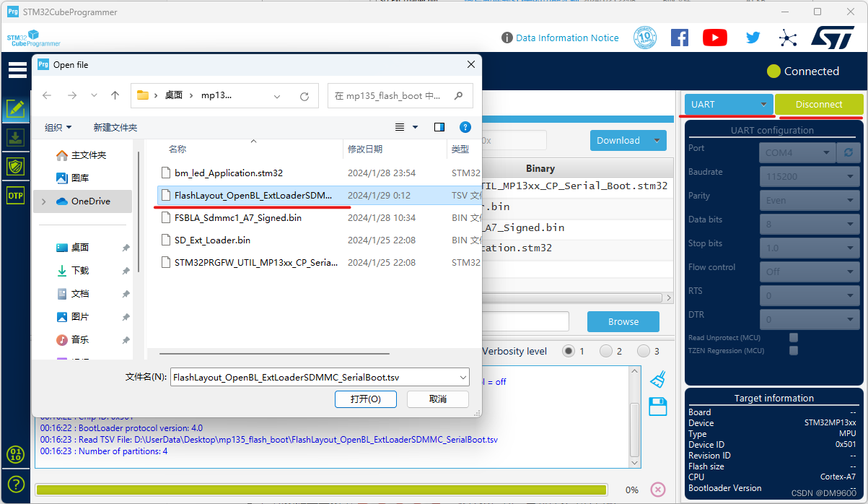This screenshot has height=504, width=868.
Task: Sort files by 名称 column
Action: click(x=177, y=149)
